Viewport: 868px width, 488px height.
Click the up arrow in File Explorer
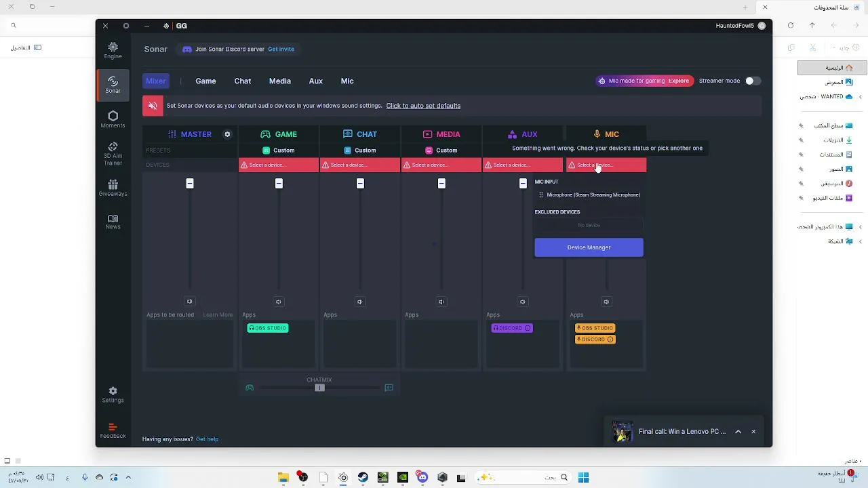[812, 25]
